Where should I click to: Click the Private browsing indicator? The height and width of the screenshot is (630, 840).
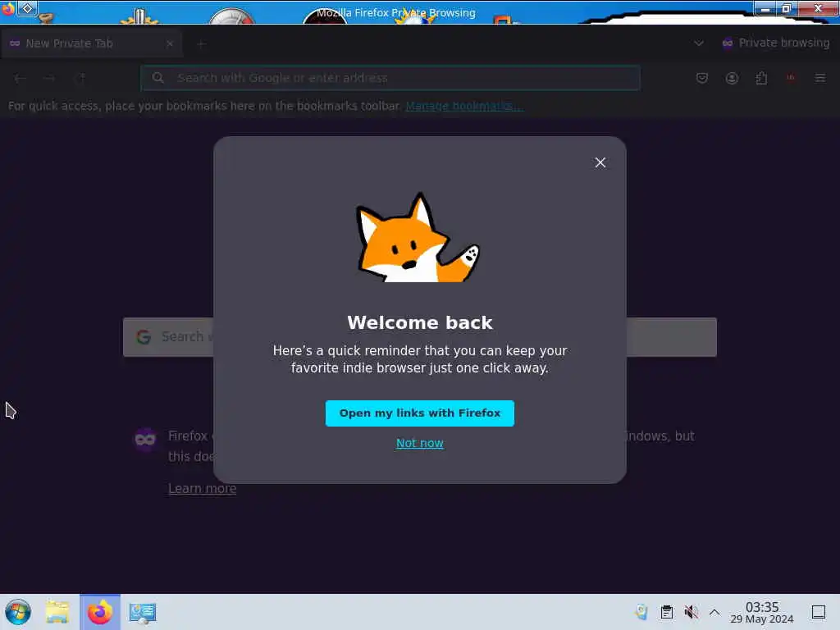[776, 43]
